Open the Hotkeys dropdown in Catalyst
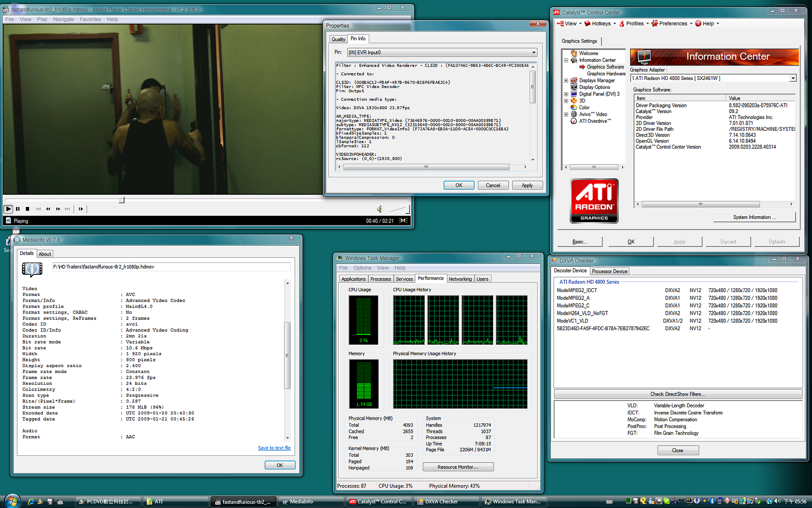The height and width of the screenshot is (508, 812). (x=600, y=24)
